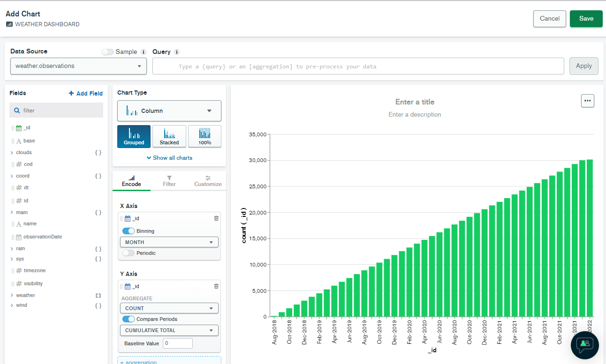Screen dimensions: 606x364
Task: Click the Add Field link
Action: click(x=86, y=94)
